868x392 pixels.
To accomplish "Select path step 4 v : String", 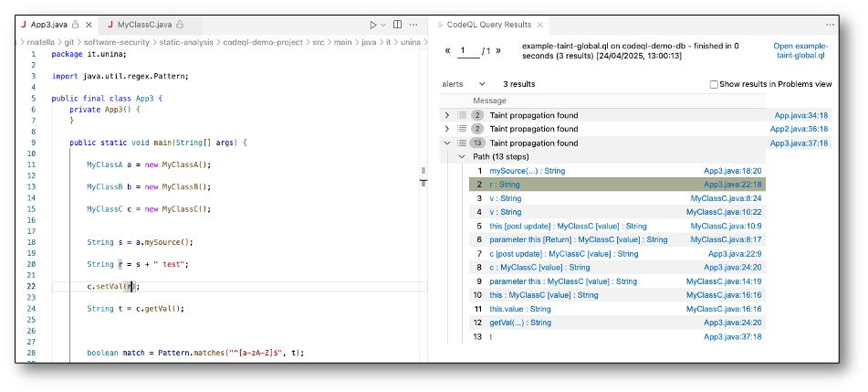I will [x=506, y=212].
